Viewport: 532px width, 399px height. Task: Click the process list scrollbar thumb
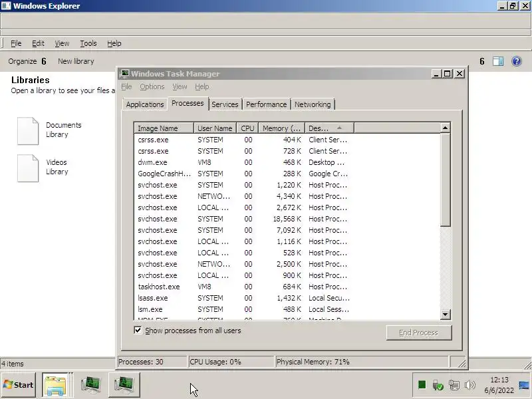click(445, 180)
